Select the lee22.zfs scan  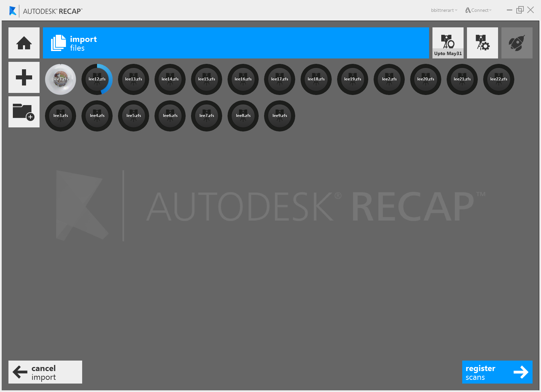[x=499, y=79]
